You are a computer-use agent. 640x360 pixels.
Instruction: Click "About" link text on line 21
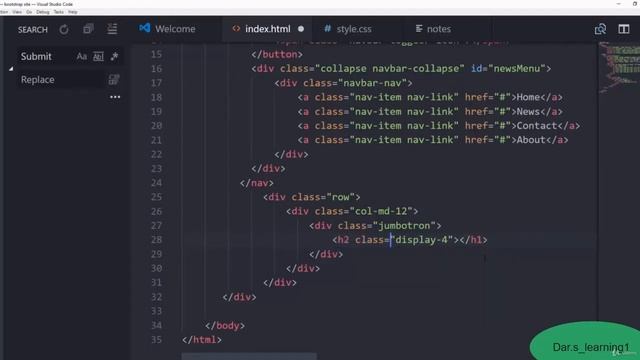(x=531, y=140)
